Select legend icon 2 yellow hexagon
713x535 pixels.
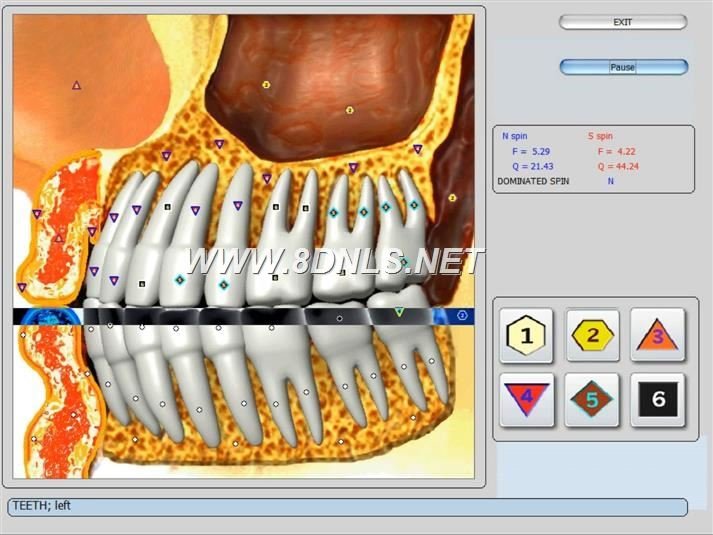(x=593, y=335)
